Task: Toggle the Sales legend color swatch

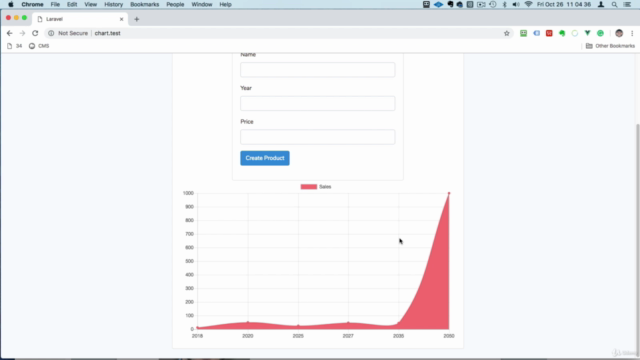Action: (x=309, y=187)
